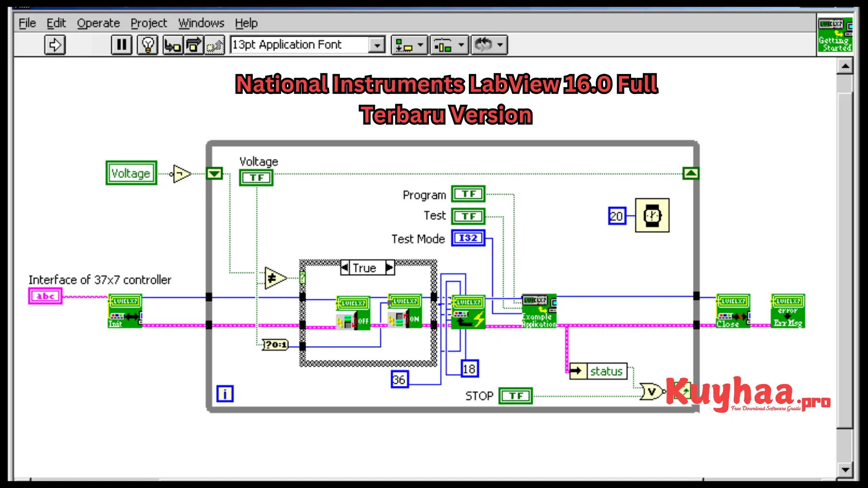Click the 'Program' label text
This screenshot has height=488, width=868.
tap(425, 195)
